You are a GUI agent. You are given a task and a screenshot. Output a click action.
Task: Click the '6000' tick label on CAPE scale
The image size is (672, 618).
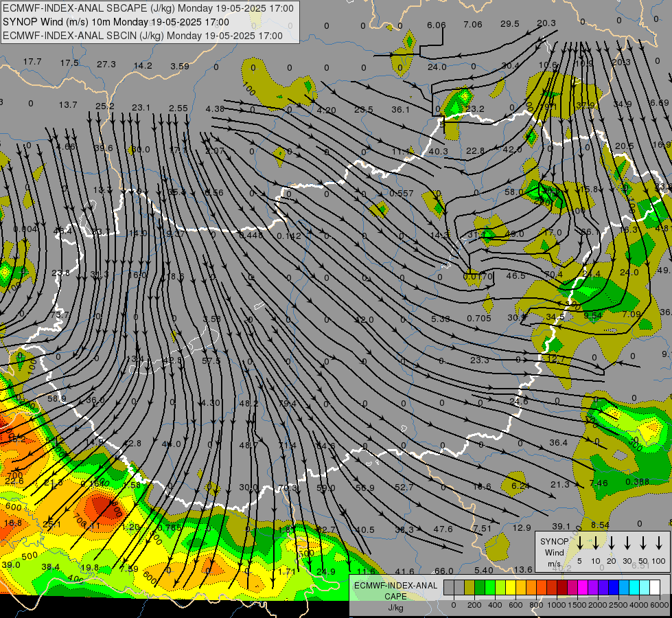pyautogui.click(x=660, y=605)
